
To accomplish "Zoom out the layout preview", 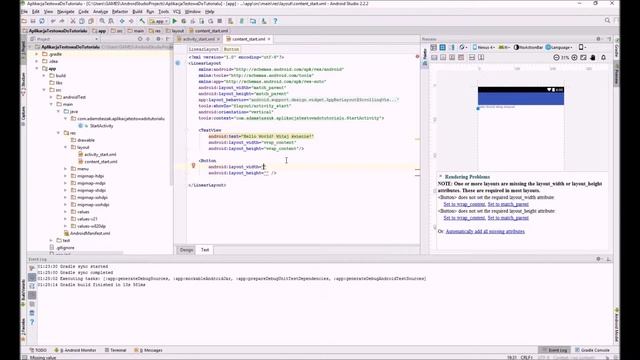I will coord(556,58).
